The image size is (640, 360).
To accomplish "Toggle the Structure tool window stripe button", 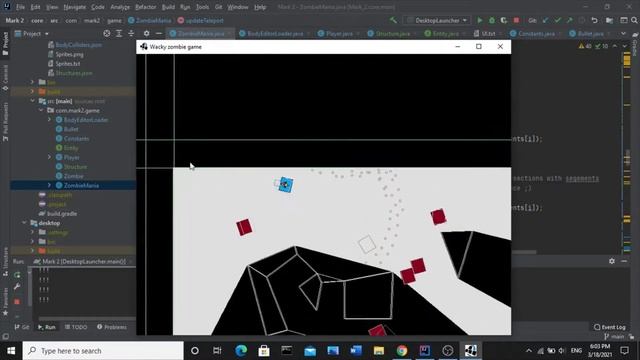I will click(x=5, y=262).
